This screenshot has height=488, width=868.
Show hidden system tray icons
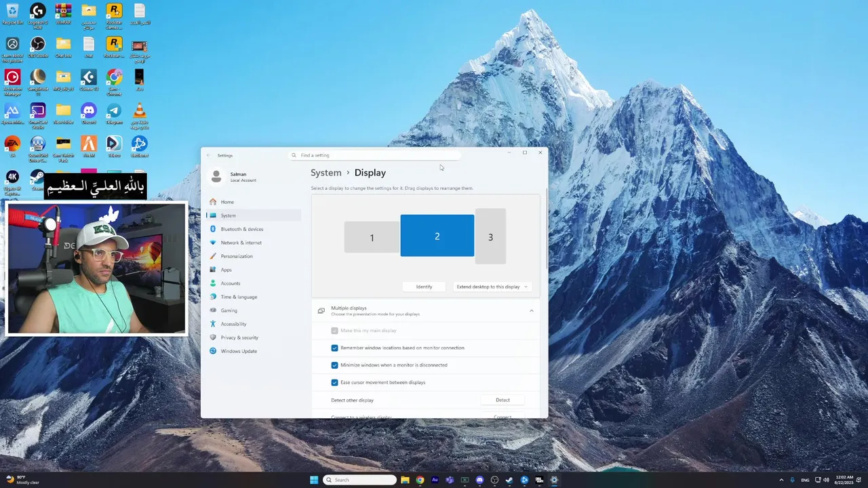(781, 480)
